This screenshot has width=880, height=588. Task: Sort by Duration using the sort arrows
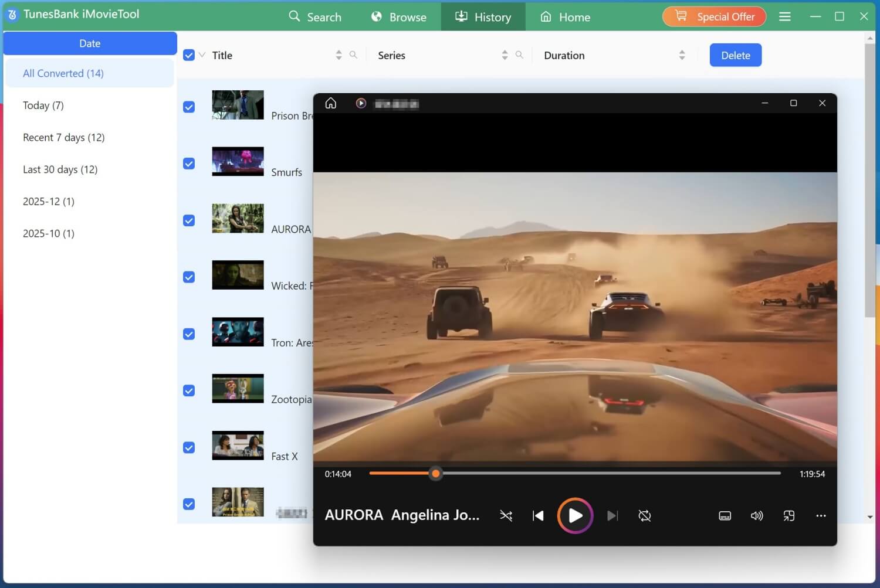(682, 55)
